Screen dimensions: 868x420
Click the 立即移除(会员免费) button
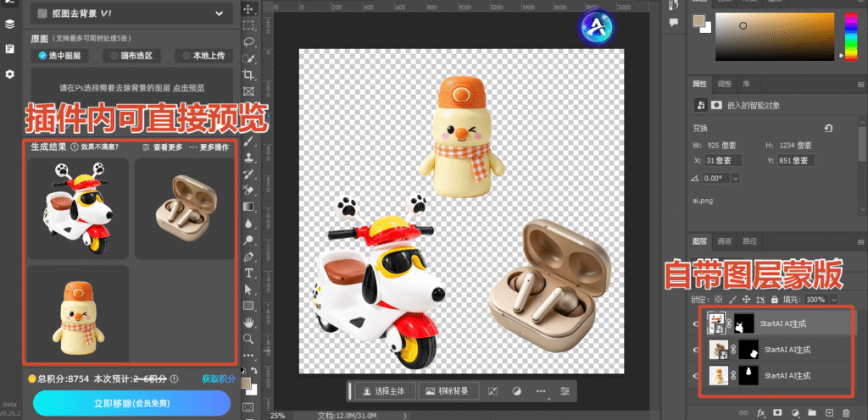[x=131, y=403]
